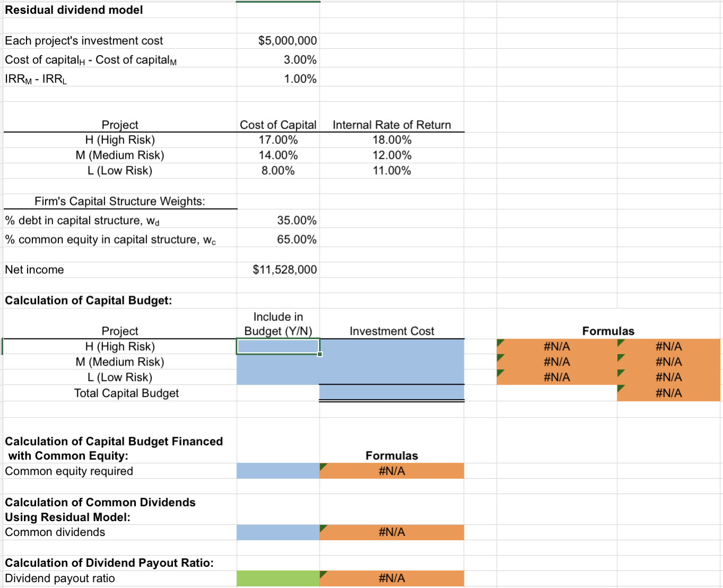Image resolution: width=723 pixels, height=588 pixels.
Task: Click the error indicator on H (High Risk) formula cell
Action: [500, 343]
